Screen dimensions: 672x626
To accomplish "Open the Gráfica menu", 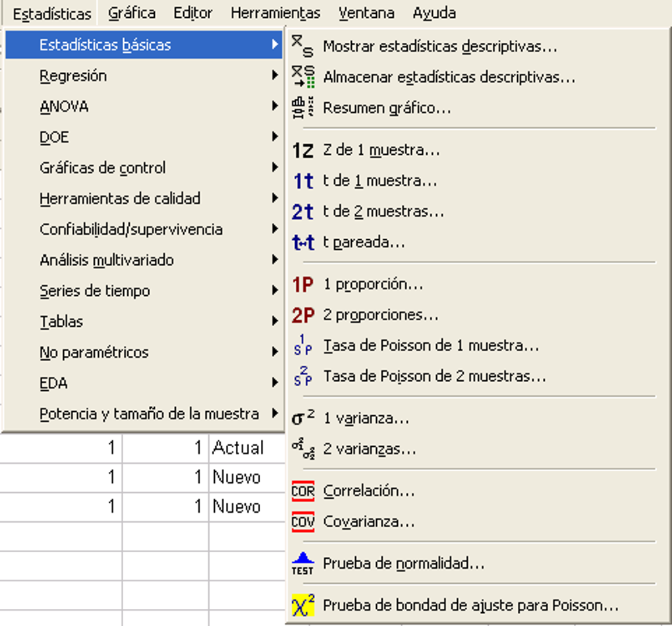I will coord(132,13).
